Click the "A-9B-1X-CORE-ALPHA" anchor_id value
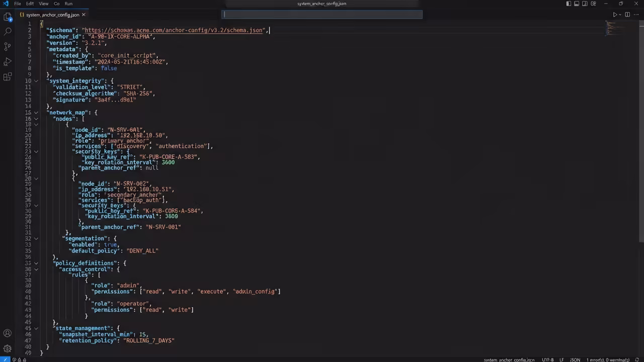This screenshot has width=644, height=362. [120, 37]
